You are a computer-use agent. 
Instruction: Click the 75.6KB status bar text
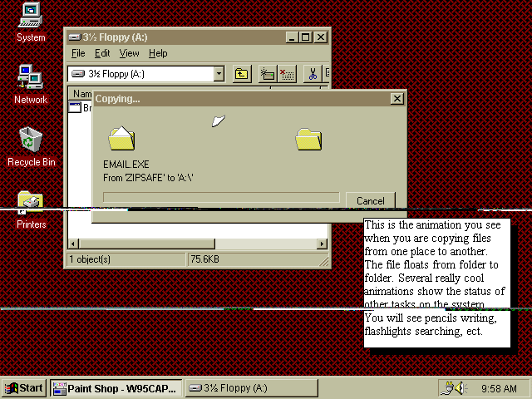coord(205,259)
